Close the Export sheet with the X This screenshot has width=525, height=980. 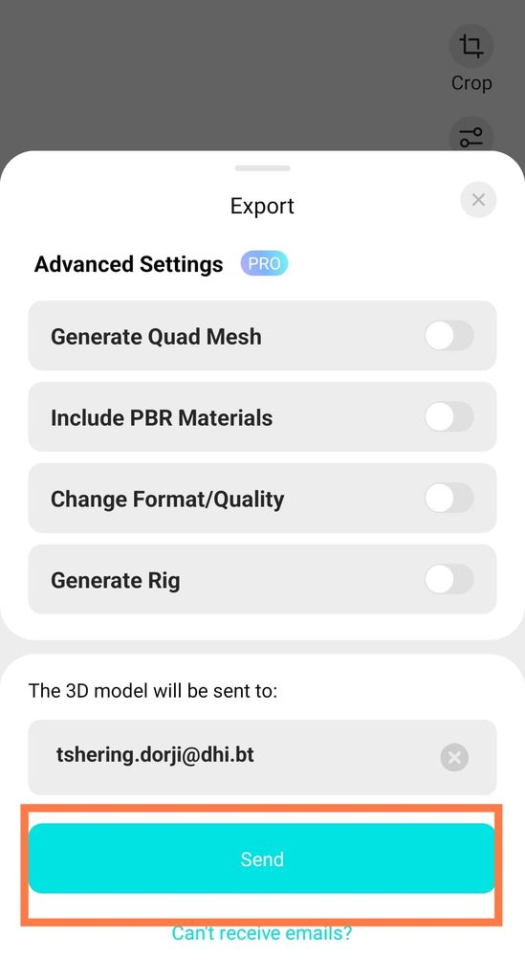pos(478,200)
